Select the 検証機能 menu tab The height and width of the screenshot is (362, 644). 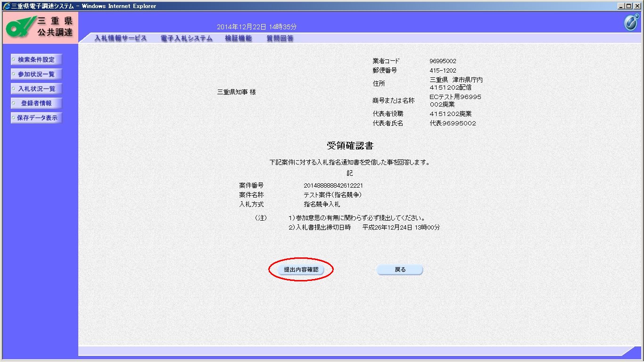pyautogui.click(x=239, y=39)
